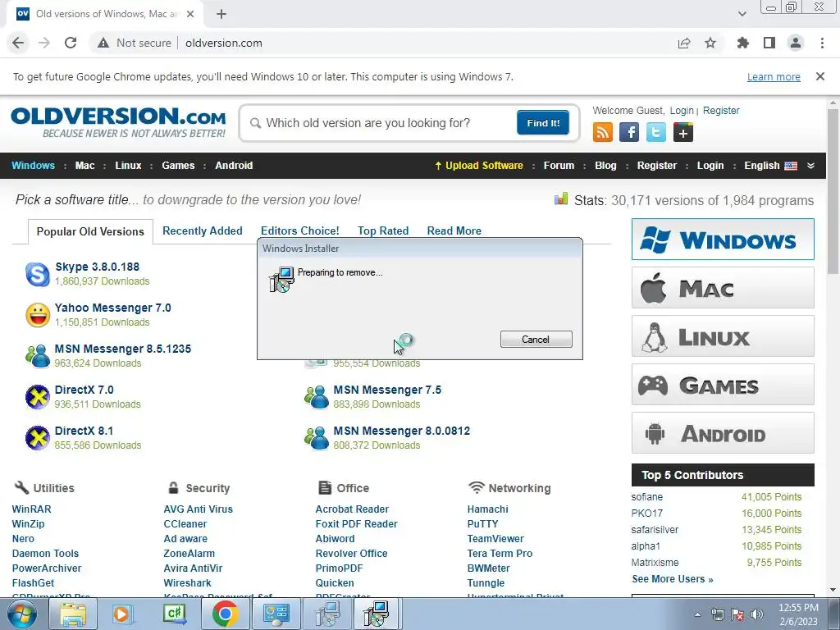Click the DirectX 7.0 icon
This screenshot has height=630, width=840.
pos(38,397)
